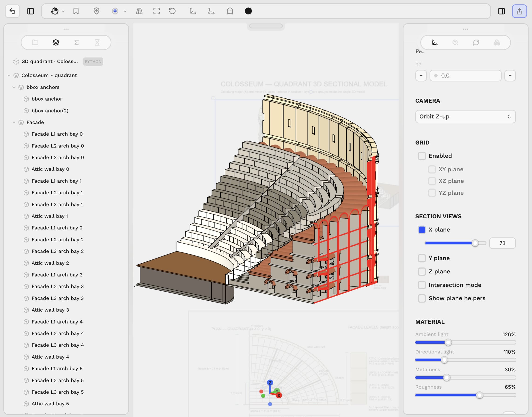The height and width of the screenshot is (417, 532).
Task: Click the ghost mode icon
Action: pos(230,11)
